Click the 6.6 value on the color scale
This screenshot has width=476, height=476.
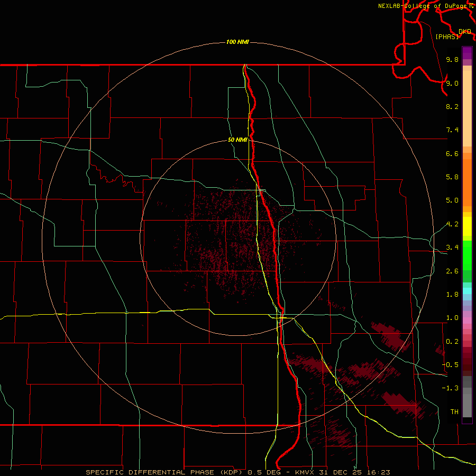click(x=452, y=153)
